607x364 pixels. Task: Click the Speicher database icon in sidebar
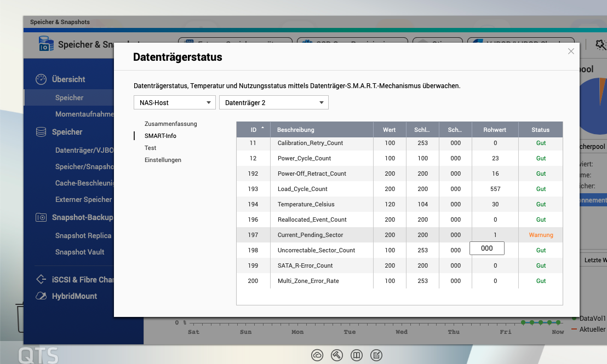41,132
